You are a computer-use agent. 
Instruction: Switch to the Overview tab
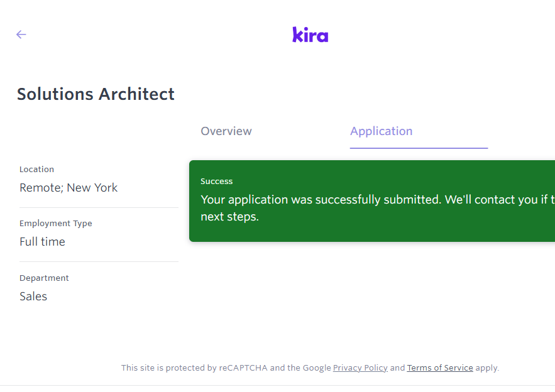226,131
